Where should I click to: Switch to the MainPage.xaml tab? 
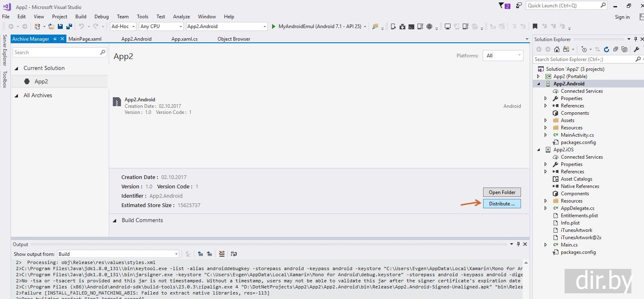pyautogui.click(x=85, y=39)
